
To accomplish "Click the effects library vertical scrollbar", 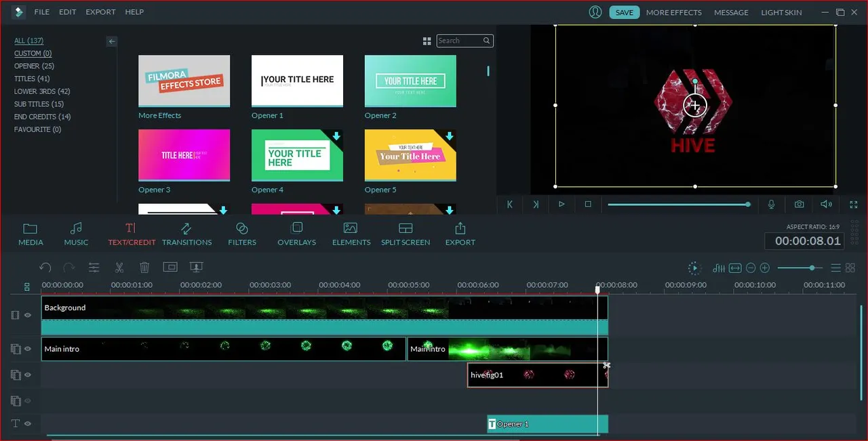I will click(488, 71).
